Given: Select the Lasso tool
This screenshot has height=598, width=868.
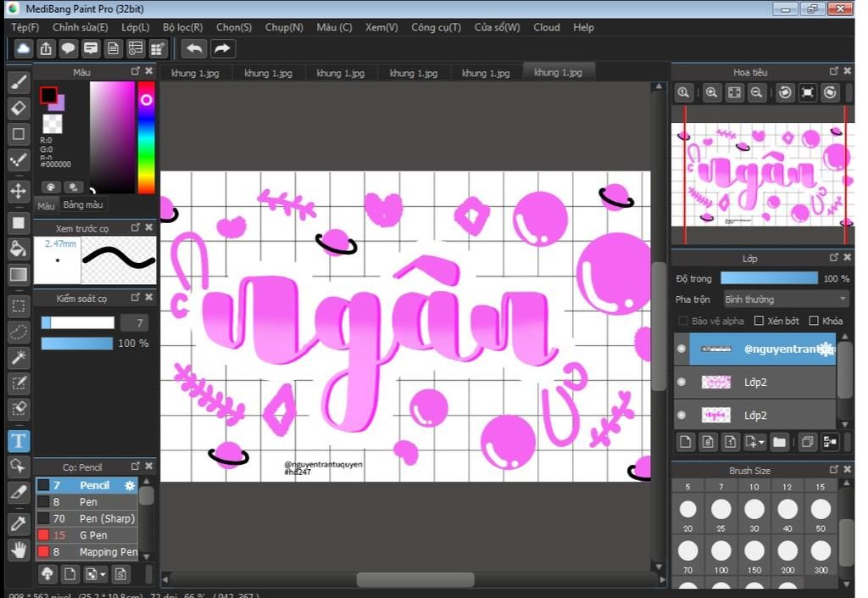Looking at the screenshot, I should click(x=19, y=332).
